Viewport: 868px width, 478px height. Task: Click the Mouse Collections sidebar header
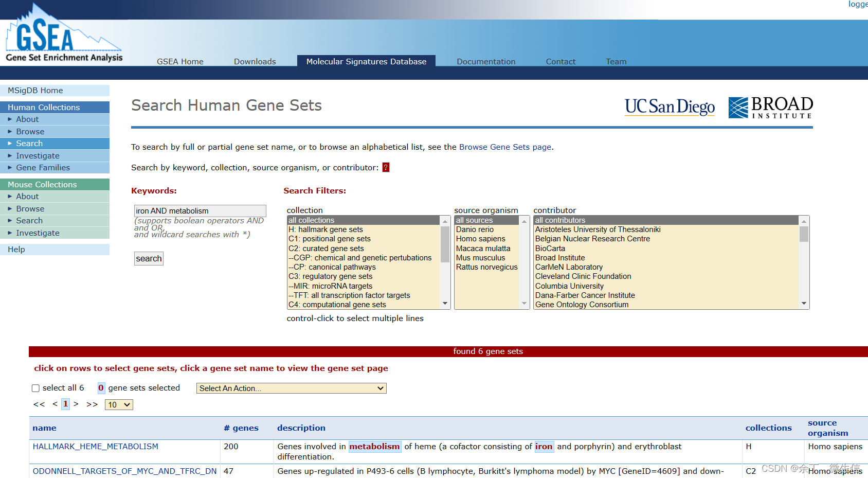55,185
